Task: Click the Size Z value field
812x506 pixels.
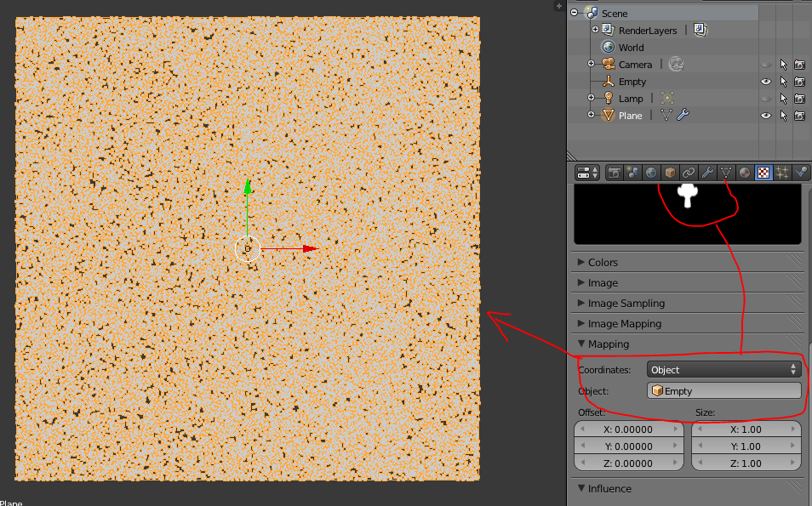Action: pyautogui.click(x=746, y=463)
